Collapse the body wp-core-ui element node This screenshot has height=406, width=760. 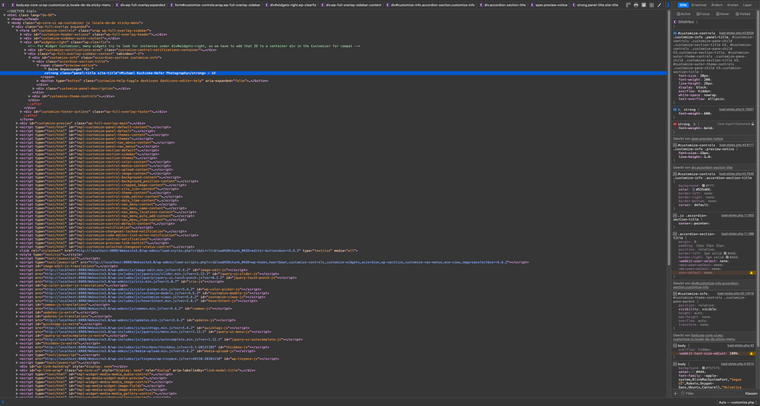pyautogui.click(x=9, y=22)
